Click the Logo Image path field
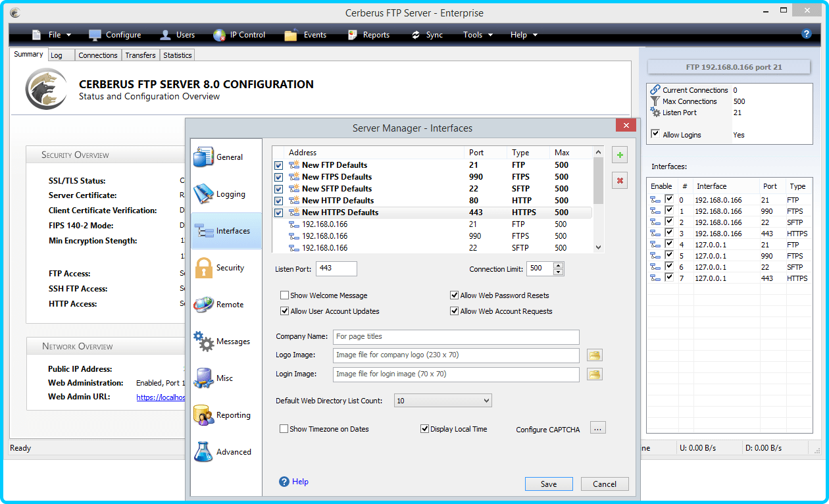829x504 pixels. tap(456, 355)
